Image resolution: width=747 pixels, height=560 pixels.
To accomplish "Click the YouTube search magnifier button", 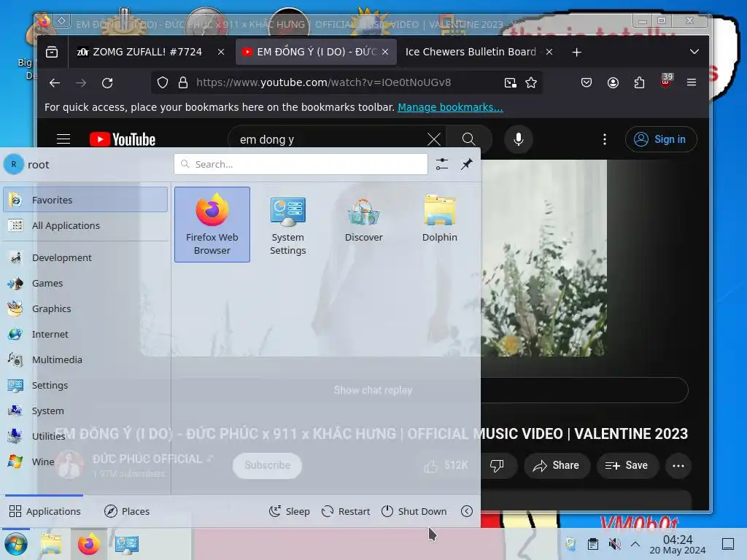I will (x=469, y=139).
